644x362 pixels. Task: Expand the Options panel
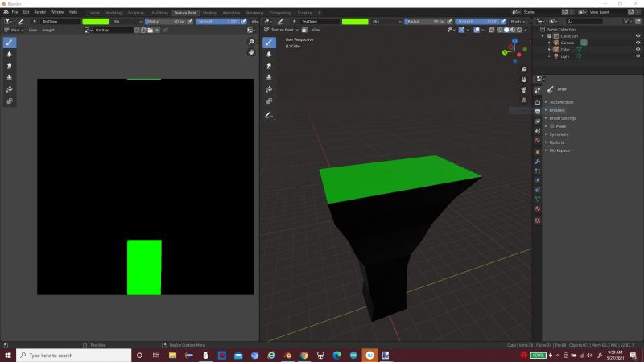pyautogui.click(x=556, y=142)
